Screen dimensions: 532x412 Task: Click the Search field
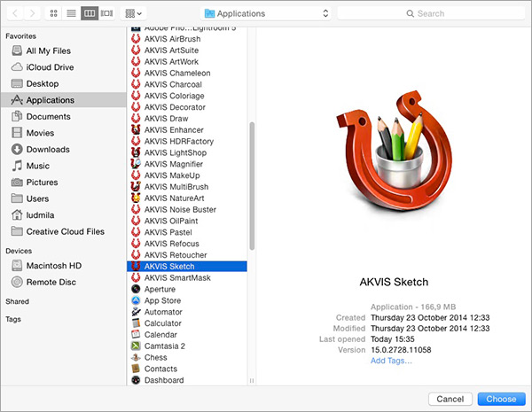point(431,13)
